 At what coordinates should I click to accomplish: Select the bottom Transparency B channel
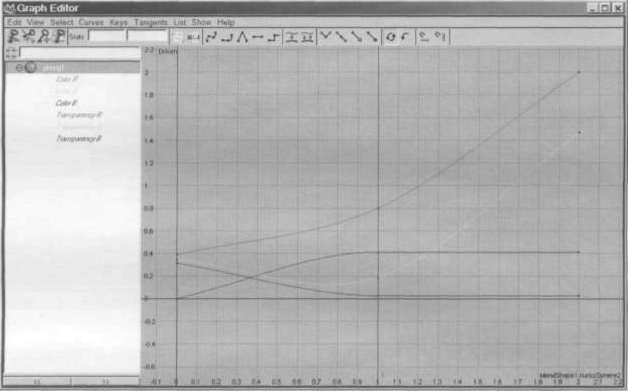78,139
